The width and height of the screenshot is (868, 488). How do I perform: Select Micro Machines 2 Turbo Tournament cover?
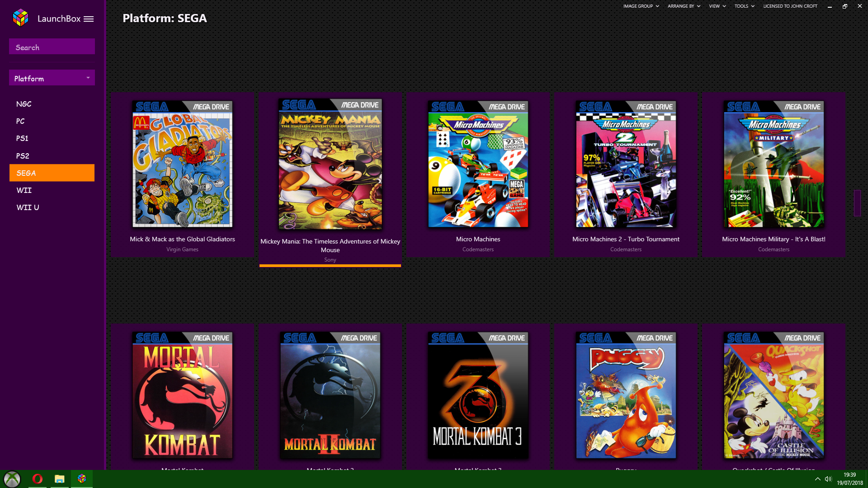pos(626,164)
